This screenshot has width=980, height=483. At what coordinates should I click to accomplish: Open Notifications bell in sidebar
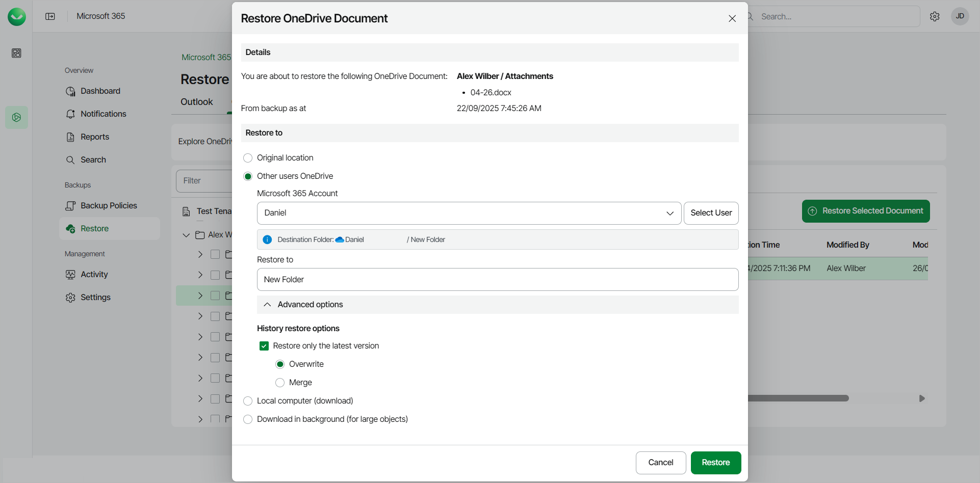click(70, 114)
